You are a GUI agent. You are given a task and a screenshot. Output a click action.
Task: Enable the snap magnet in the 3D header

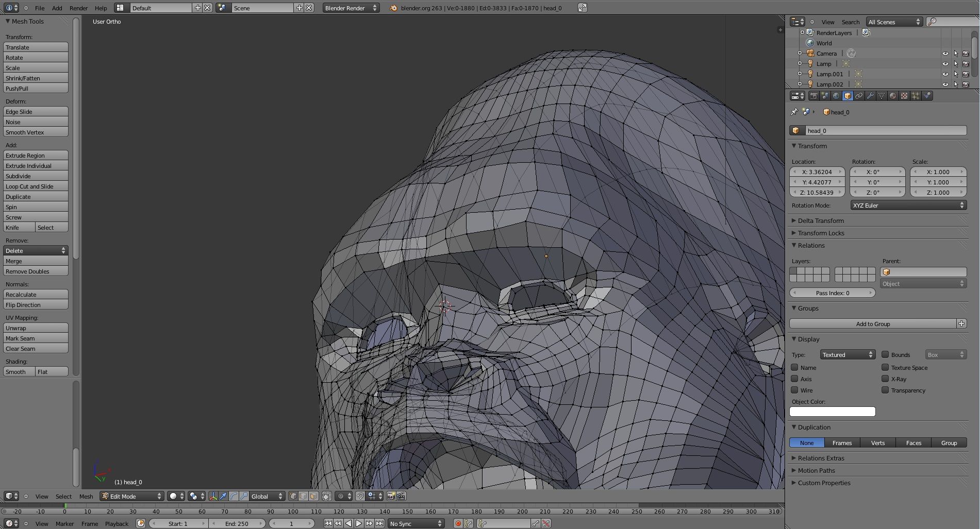click(360, 496)
